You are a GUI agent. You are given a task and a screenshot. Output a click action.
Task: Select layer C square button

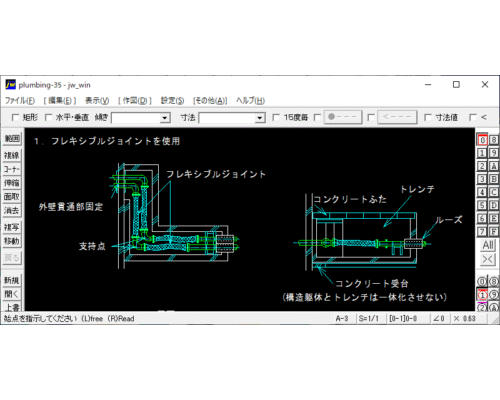pos(494,192)
